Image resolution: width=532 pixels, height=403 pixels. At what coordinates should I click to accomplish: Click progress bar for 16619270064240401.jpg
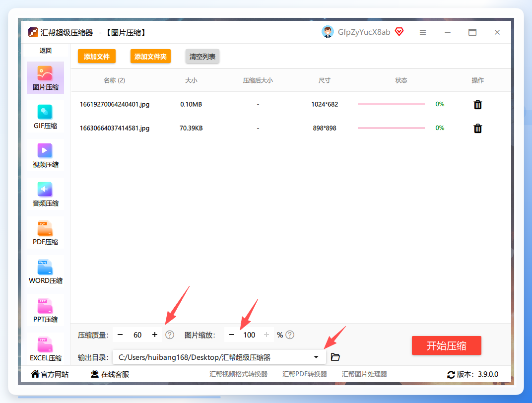pyautogui.click(x=391, y=104)
